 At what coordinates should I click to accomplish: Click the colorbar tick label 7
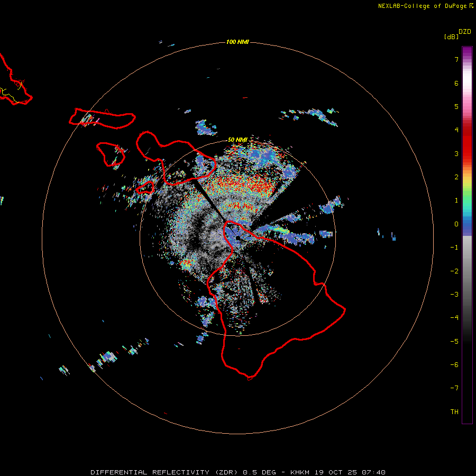(x=456, y=59)
